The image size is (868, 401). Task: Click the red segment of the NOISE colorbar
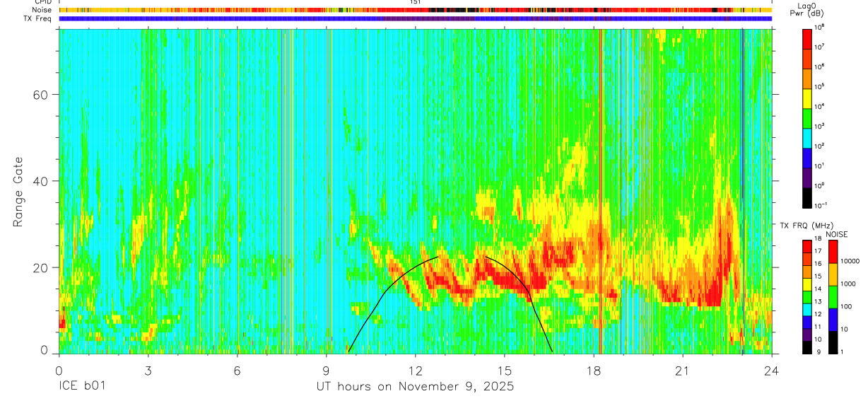point(833,252)
